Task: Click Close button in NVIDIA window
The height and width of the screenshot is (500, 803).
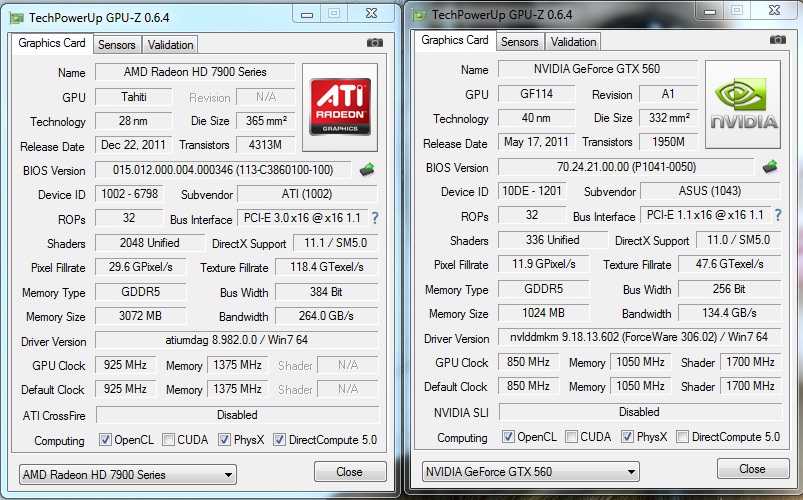Action: click(753, 469)
